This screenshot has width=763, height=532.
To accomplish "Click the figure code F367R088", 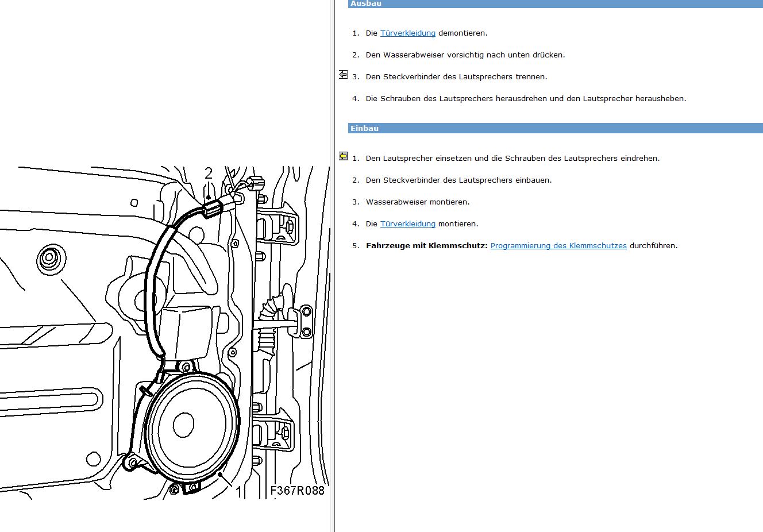I will 298,491.
